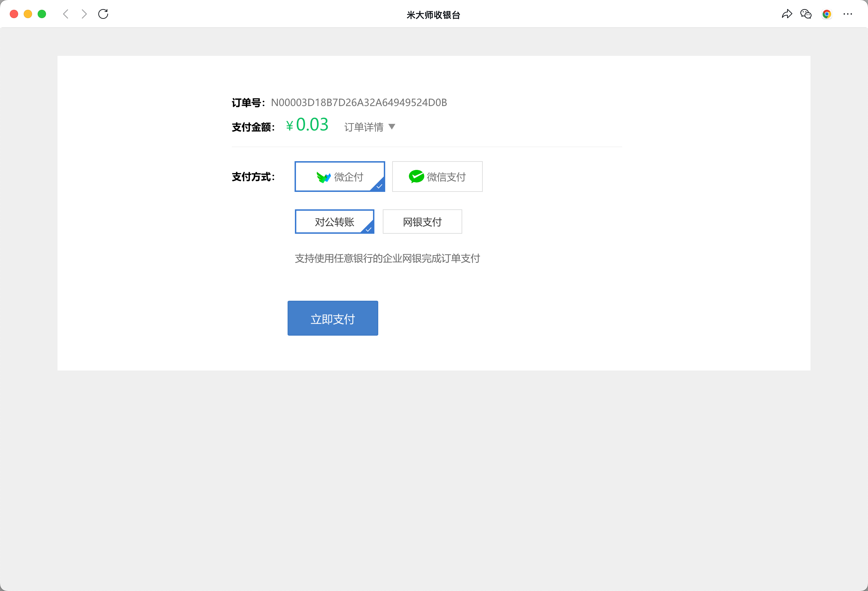
Task: Click the 立即支付 pay now button
Action: [x=333, y=318]
